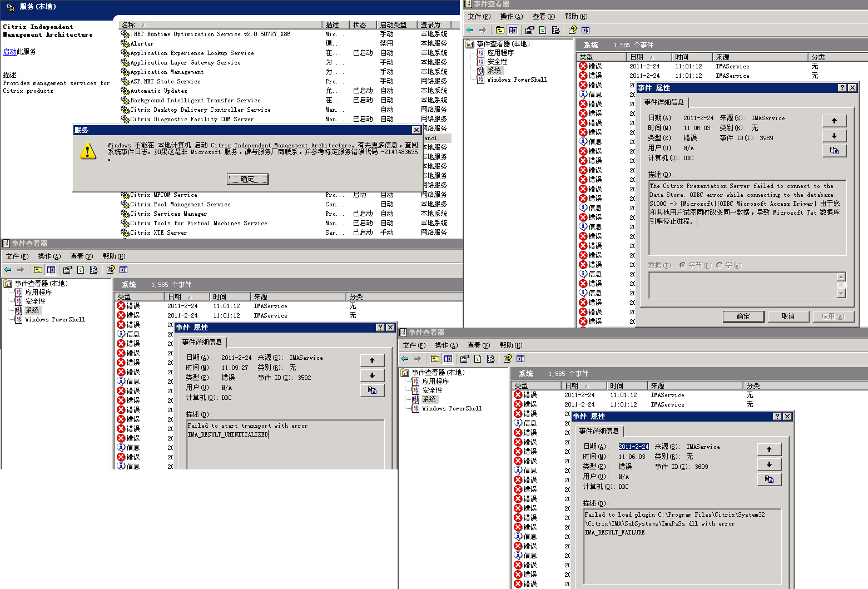Image resolution: width=868 pixels, height=589 pixels.
Task: Click action pane icon in event 3989 Event Viewer
Action: 586,30
